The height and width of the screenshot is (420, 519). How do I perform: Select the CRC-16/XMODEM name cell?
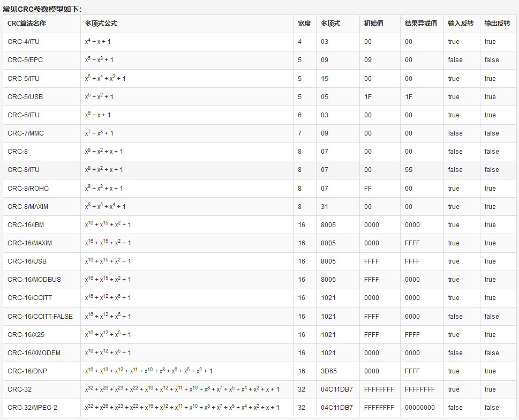[x=34, y=353]
